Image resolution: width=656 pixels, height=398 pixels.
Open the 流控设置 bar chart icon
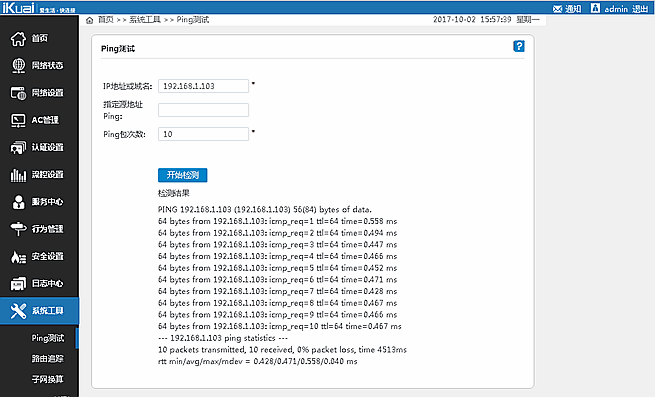click(x=18, y=175)
